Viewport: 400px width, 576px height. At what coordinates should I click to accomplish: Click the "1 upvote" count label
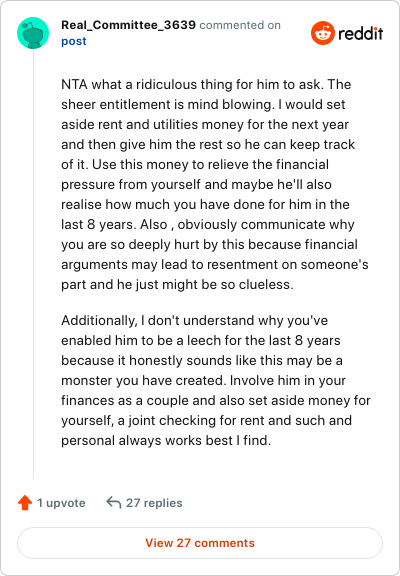[x=61, y=503]
